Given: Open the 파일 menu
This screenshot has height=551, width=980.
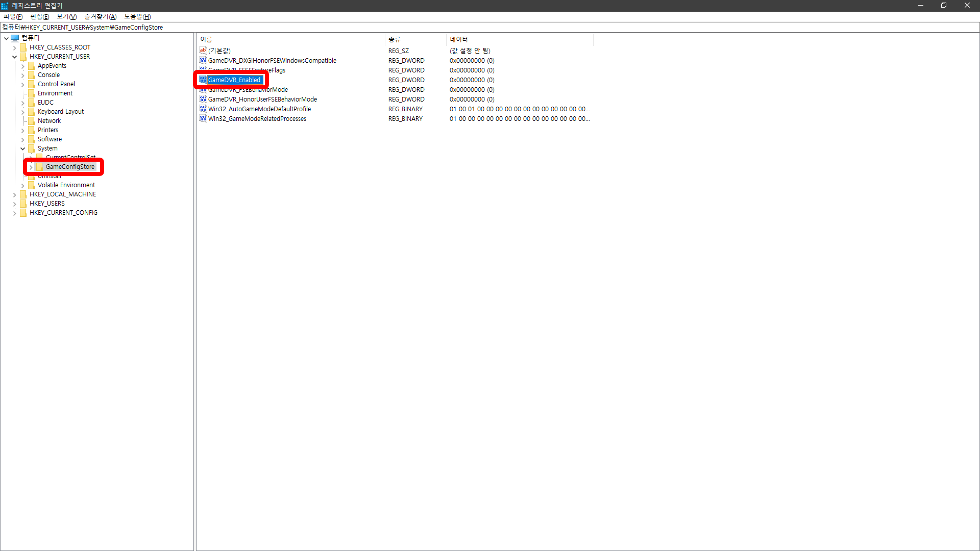Looking at the screenshot, I should click(13, 16).
